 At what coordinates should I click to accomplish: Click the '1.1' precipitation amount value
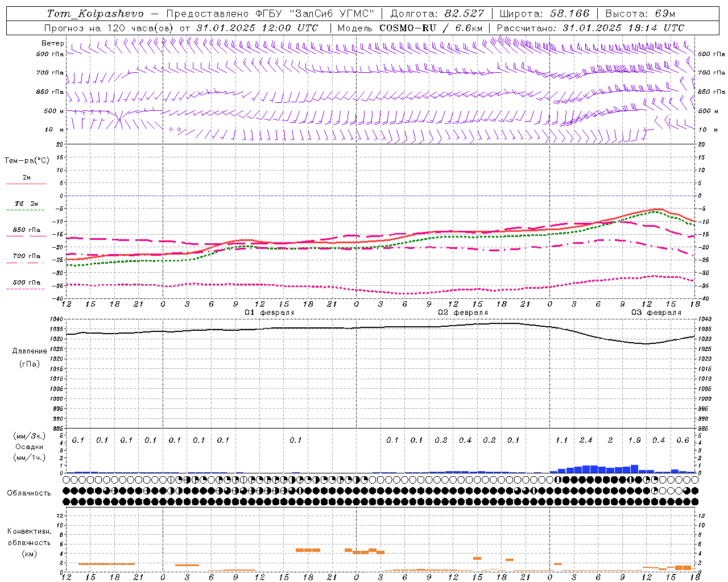[x=562, y=440]
